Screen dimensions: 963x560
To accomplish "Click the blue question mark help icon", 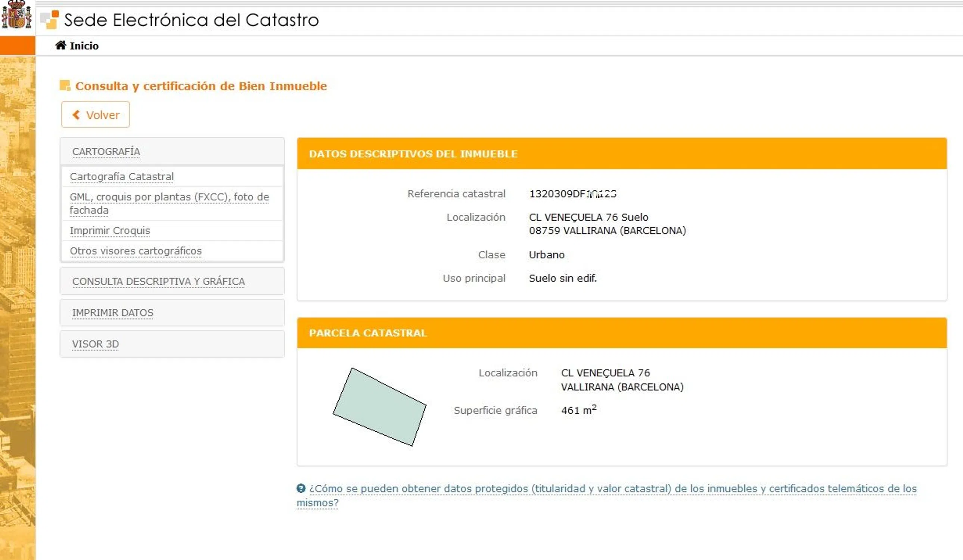I will point(301,488).
